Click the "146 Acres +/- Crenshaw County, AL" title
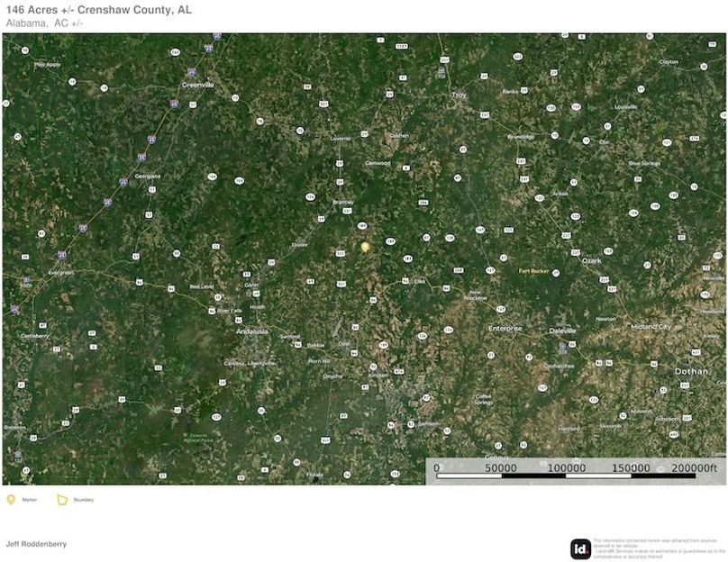 (x=98, y=9)
